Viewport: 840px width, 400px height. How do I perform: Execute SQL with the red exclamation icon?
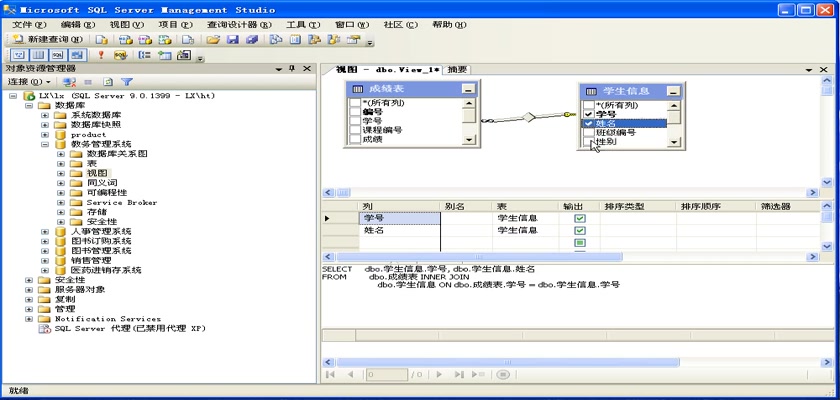point(100,56)
